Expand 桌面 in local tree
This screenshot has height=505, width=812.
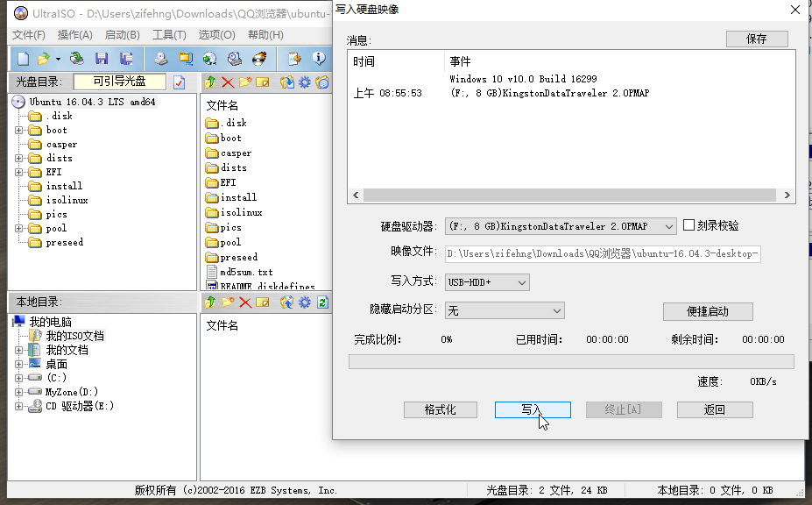coord(18,364)
